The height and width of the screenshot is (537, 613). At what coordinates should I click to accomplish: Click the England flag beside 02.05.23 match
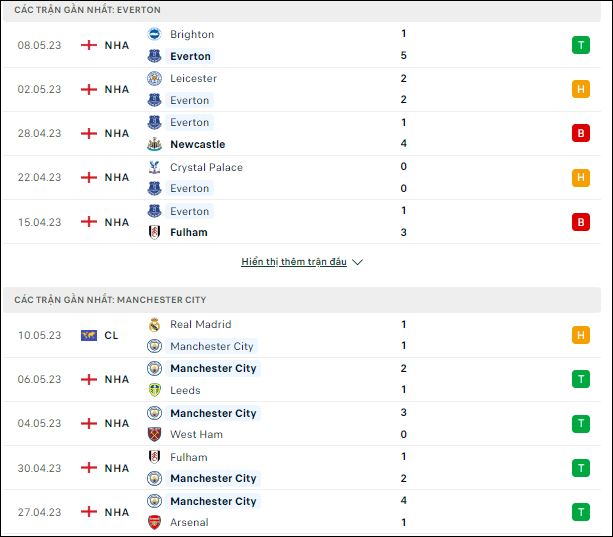(x=89, y=89)
